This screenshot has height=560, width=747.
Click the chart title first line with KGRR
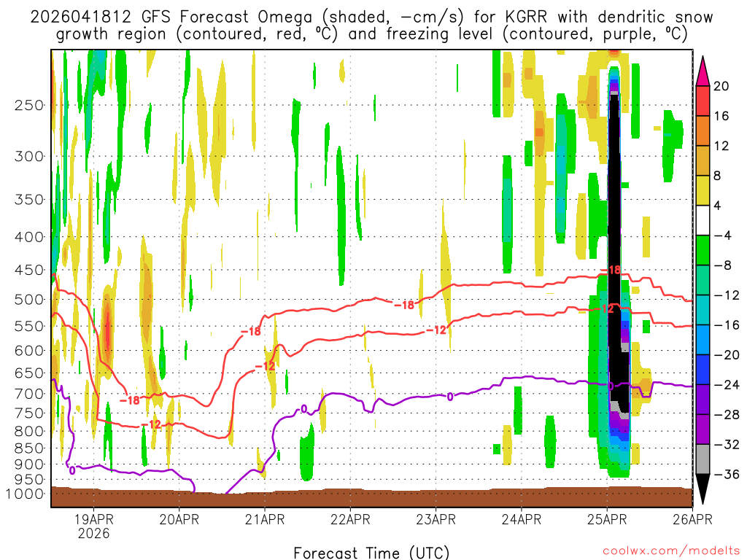[x=371, y=17]
